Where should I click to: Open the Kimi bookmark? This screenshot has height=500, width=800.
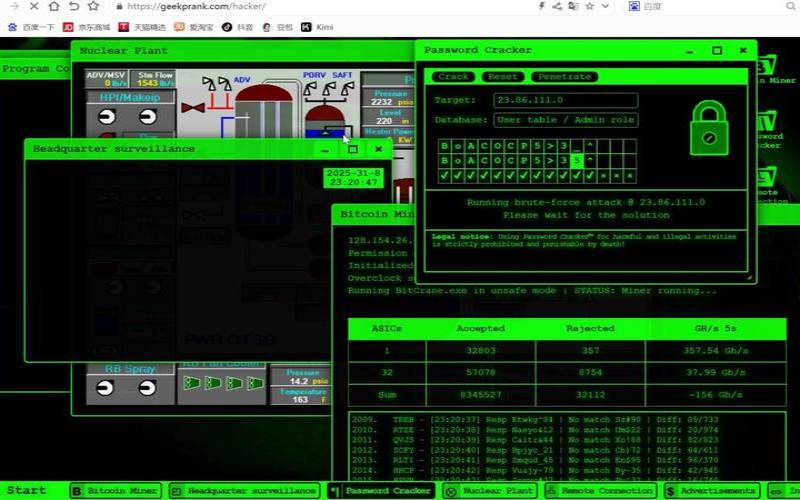(x=318, y=27)
